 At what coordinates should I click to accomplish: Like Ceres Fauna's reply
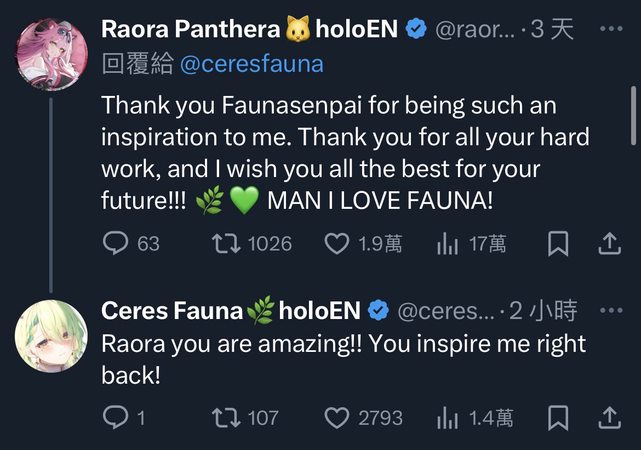[339, 417]
